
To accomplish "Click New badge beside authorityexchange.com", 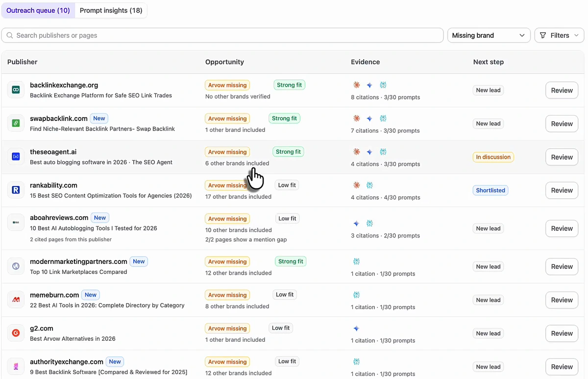I will (x=115, y=361).
